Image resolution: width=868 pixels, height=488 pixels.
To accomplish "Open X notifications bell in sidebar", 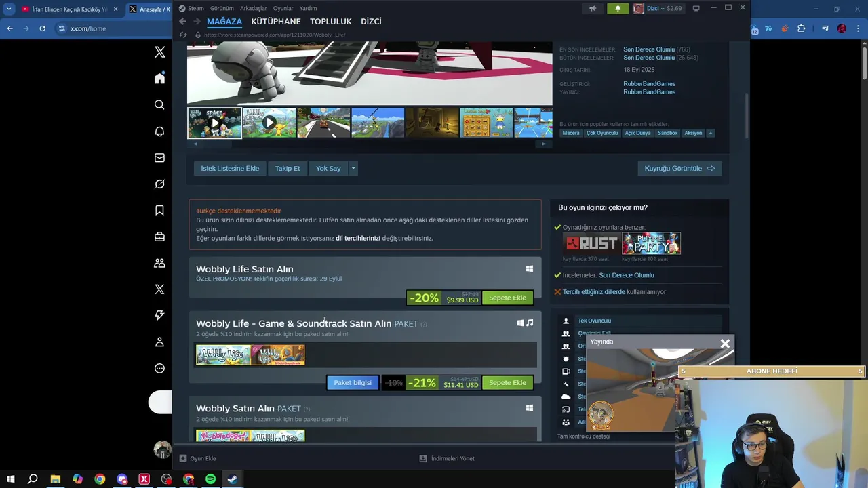I will [159, 131].
